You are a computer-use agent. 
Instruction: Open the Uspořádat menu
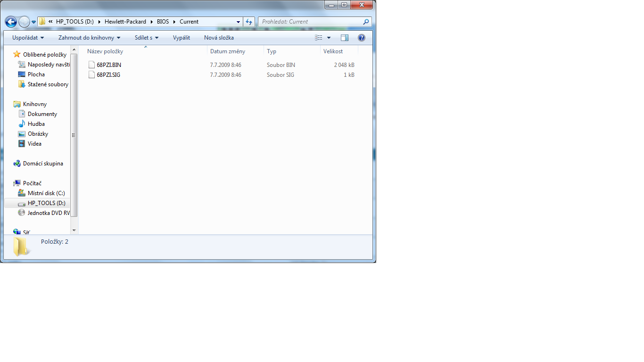click(x=28, y=38)
